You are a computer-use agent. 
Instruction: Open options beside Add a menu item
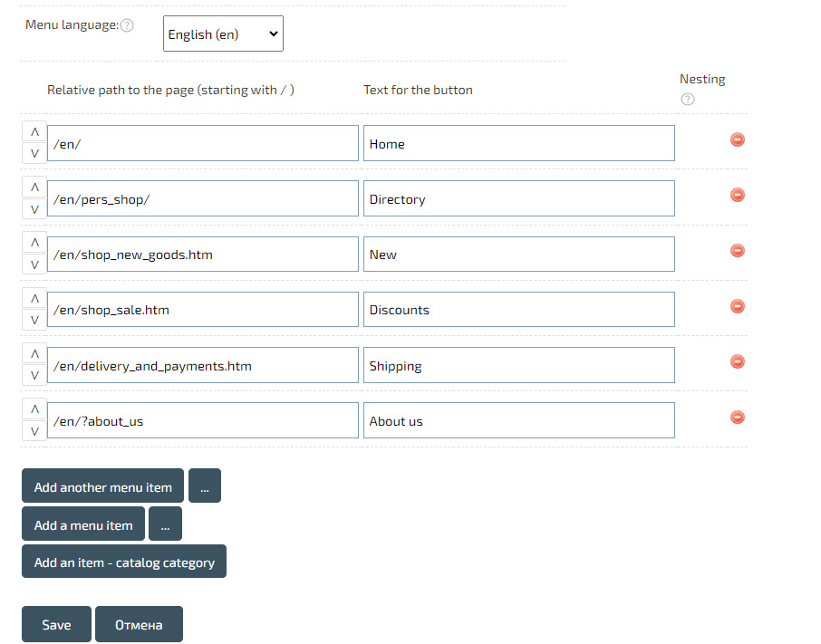[x=165, y=524]
